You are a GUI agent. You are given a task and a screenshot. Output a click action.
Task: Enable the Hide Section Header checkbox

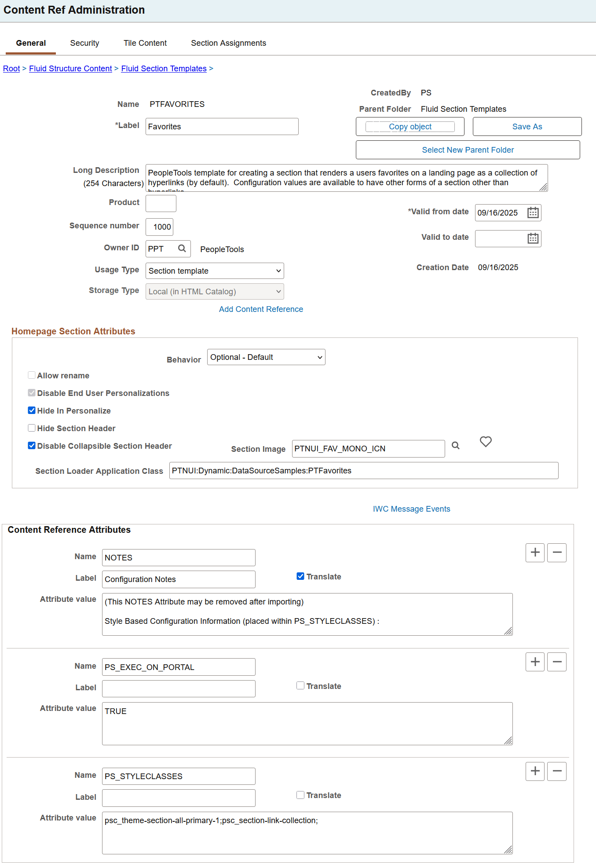31,428
